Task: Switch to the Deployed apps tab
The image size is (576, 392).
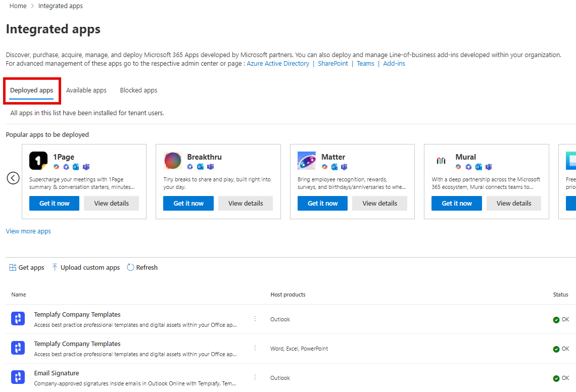Action: pyautogui.click(x=32, y=90)
